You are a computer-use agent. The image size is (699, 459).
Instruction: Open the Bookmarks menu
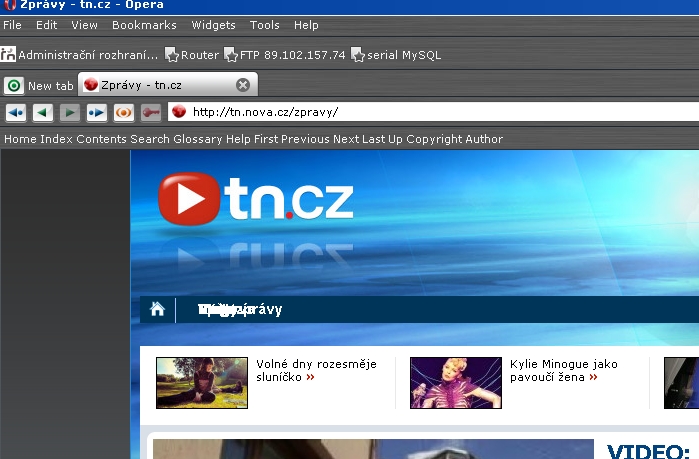tap(144, 25)
